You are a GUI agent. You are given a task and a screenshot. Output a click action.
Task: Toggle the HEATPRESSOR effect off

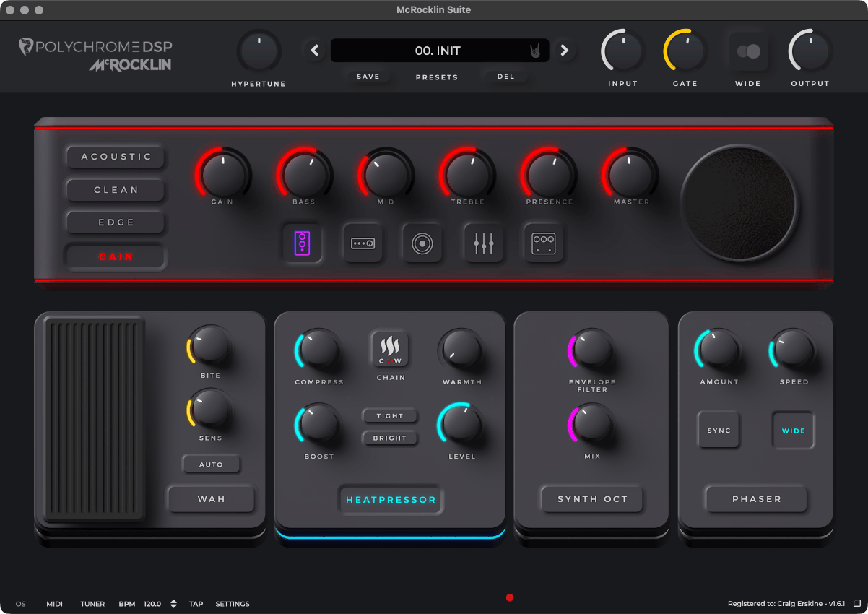coord(391,499)
